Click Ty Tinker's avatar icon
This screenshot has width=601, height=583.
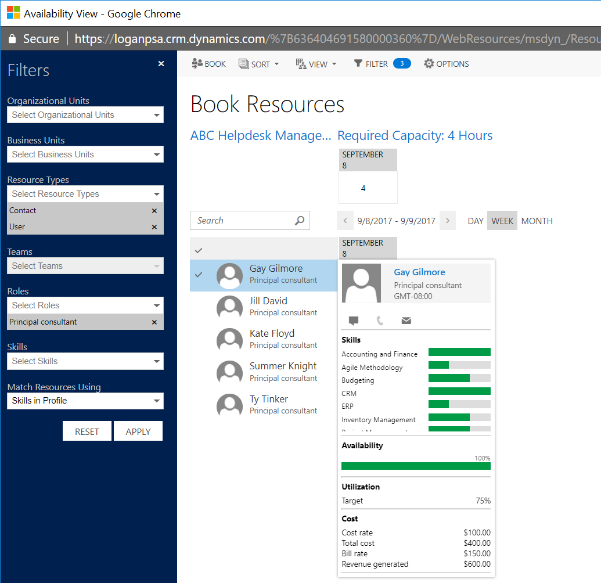230,405
